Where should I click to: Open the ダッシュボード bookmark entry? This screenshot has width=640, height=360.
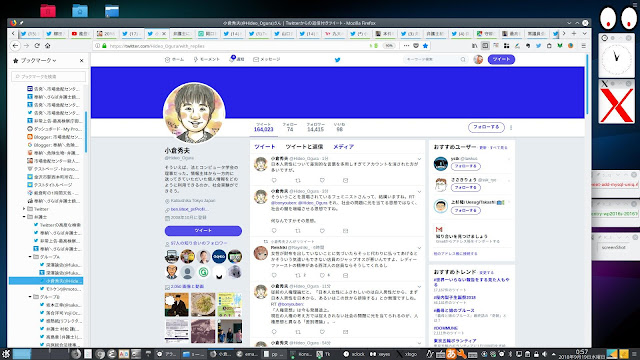pos(54,129)
